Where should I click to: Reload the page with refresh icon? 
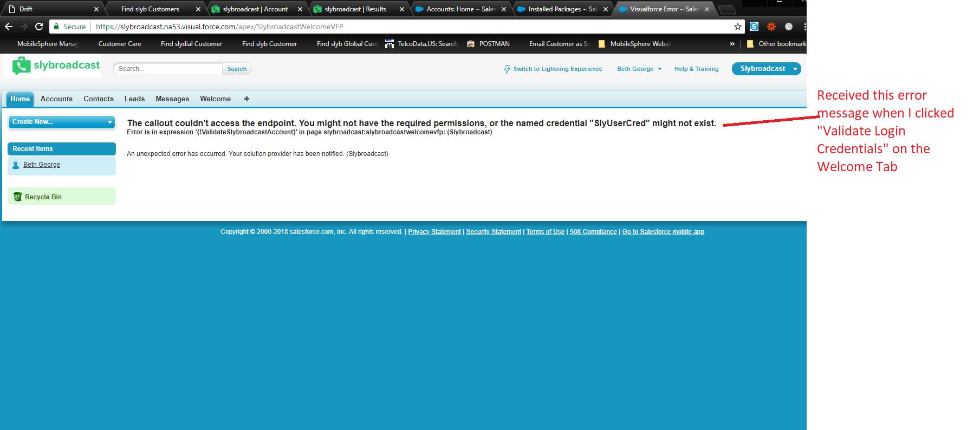coord(39,27)
